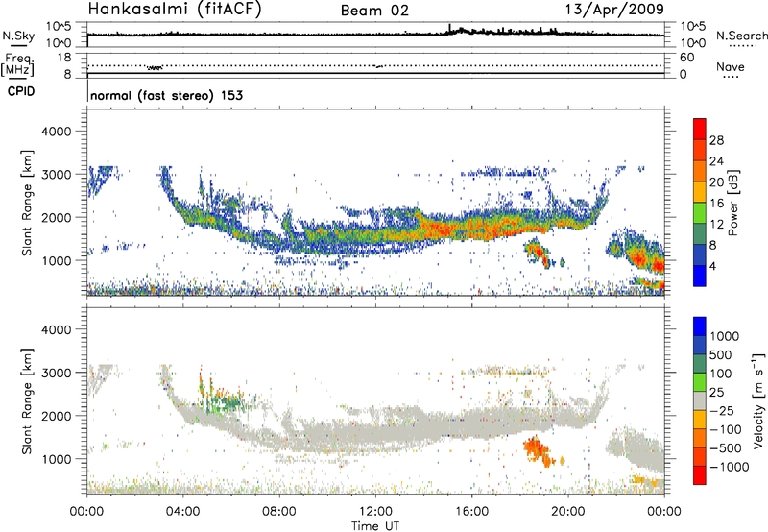768x532 pixels.
Task: Click the 'Velocity [m s⁻¹]' color bar label
Action: (758, 400)
